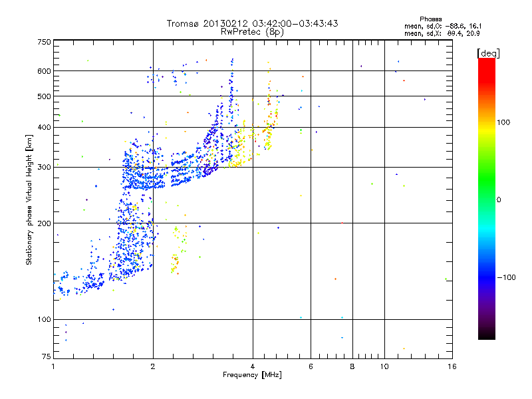Click the y-axis tick label '100'
Image resolution: width=532 pixels, height=399 pixels.
(44, 319)
